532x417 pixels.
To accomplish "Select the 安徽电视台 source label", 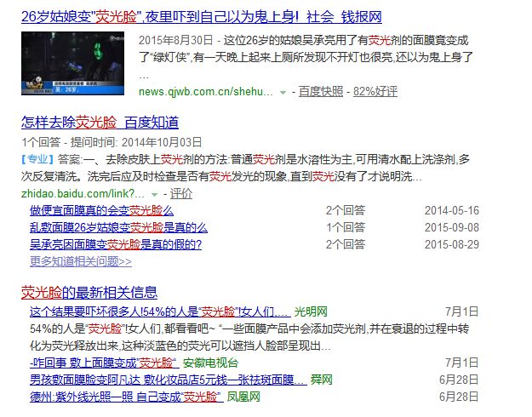I will tap(210, 363).
